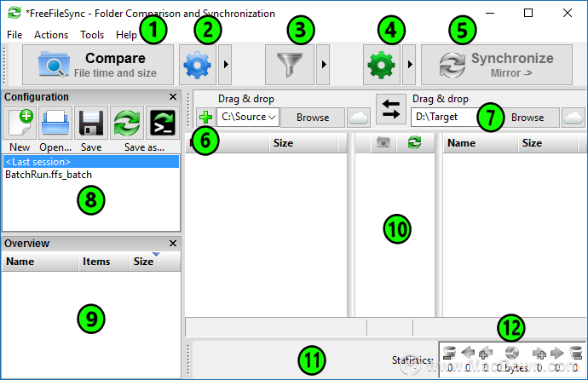This screenshot has height=380, width=588.
Task: Select the <Last session> entry
Action: pos(91,162)
